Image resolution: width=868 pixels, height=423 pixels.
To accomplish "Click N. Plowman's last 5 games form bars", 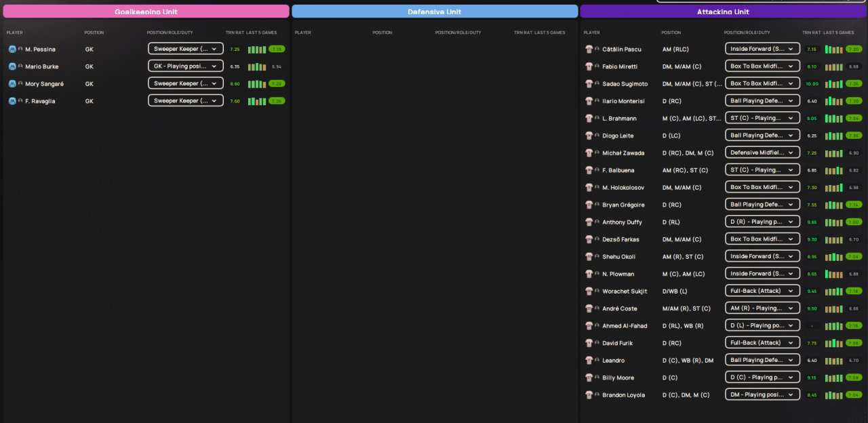I will pyautogui.click(x=833, y=274).
